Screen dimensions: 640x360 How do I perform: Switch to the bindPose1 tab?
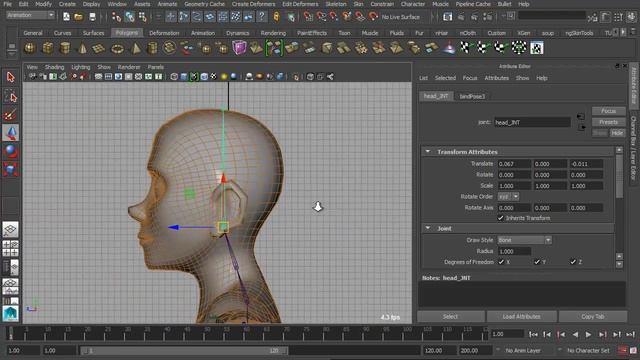[x=472, y=96]
